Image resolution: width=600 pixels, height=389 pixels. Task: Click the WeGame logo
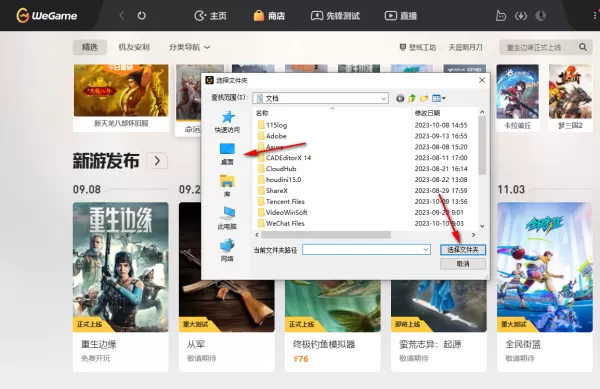pos(47,16)
